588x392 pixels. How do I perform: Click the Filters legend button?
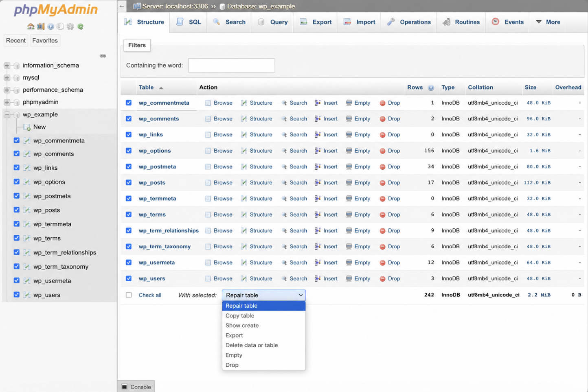pos(137,45)
